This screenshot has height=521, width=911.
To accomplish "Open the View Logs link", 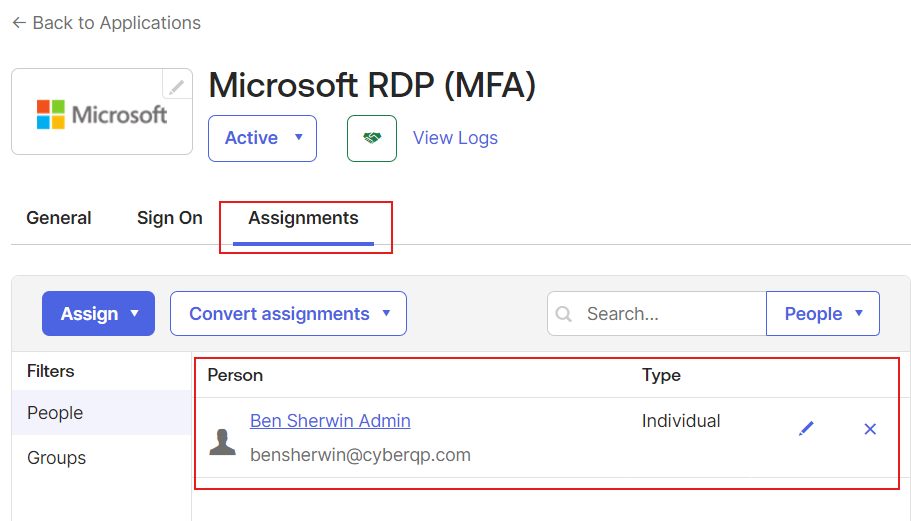I will [455, 138].
